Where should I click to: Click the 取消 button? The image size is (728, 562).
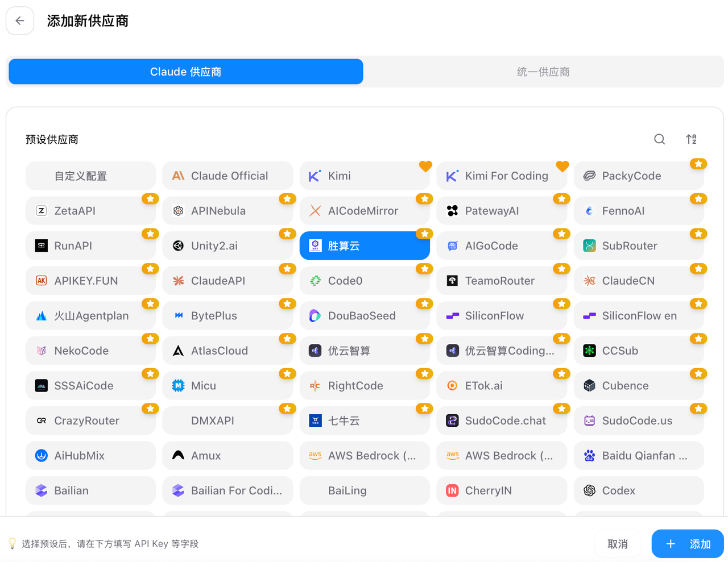(x=618, y=544)
